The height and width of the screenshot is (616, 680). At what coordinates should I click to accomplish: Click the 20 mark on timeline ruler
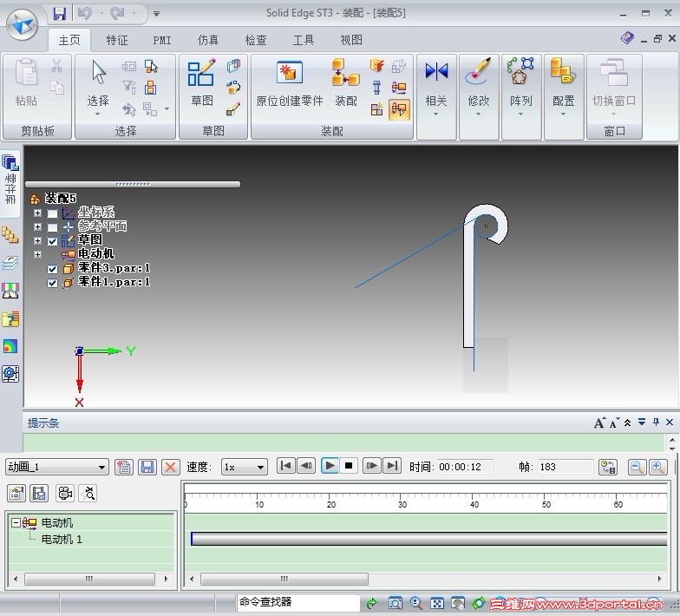[x=330, y=504]
